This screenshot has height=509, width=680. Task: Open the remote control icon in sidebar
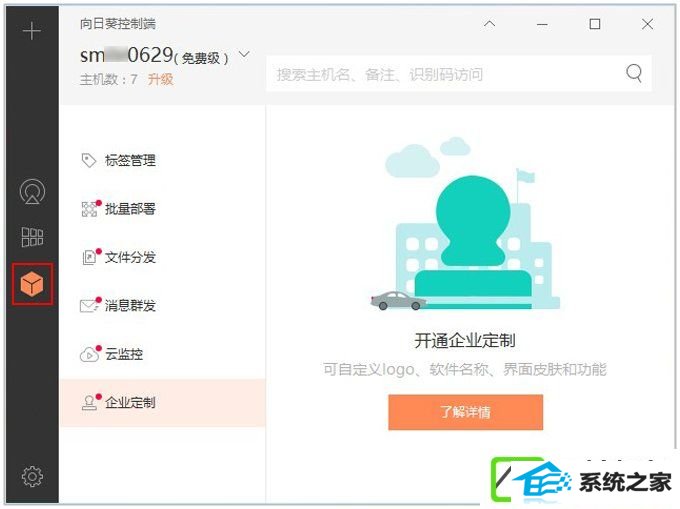pyautogui.click(x=32, y=191)
